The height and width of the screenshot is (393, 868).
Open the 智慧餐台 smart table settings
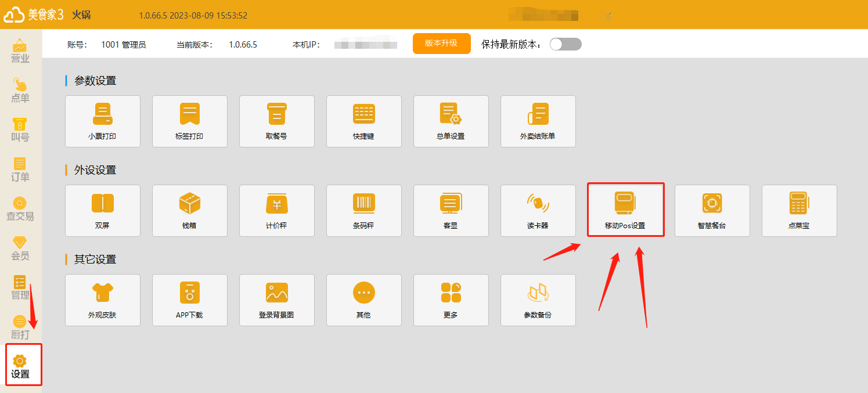[x=712, y=211]
